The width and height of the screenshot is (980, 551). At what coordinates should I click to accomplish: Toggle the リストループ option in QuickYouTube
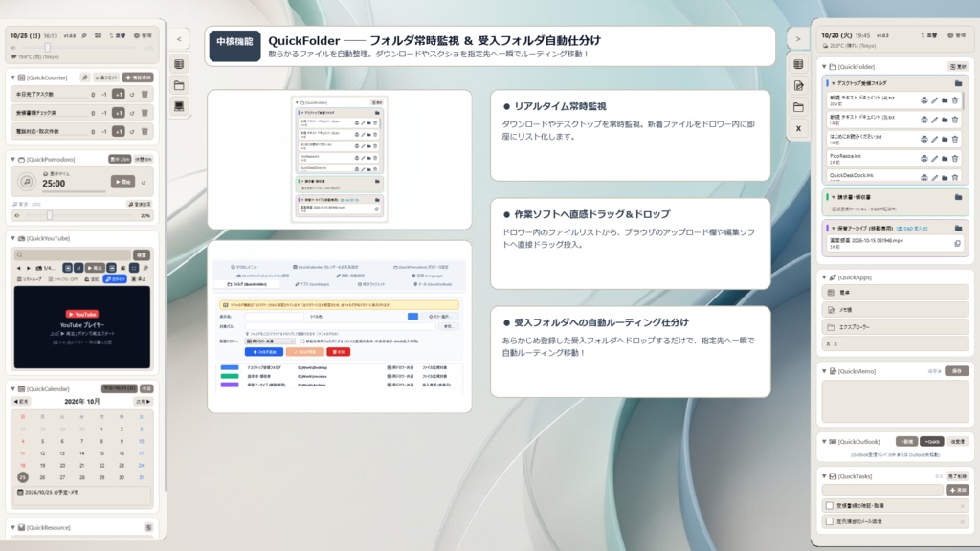click(x=30, y=279)
